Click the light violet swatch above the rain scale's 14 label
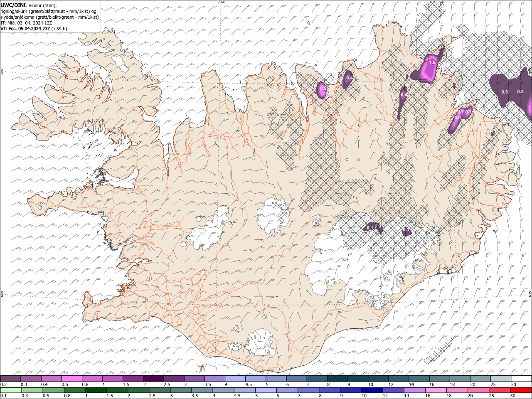The height and width of the screenshot is (399, 532). coord(414,390)
